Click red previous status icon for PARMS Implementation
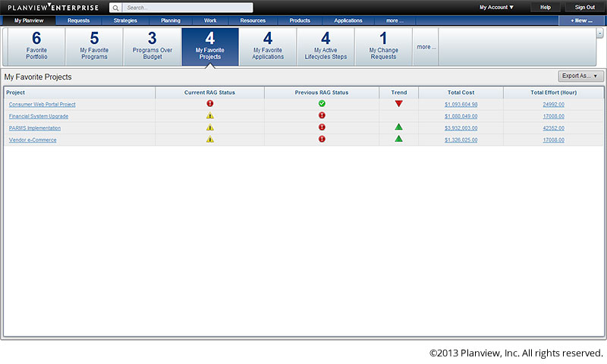 [x=322, y=127]
